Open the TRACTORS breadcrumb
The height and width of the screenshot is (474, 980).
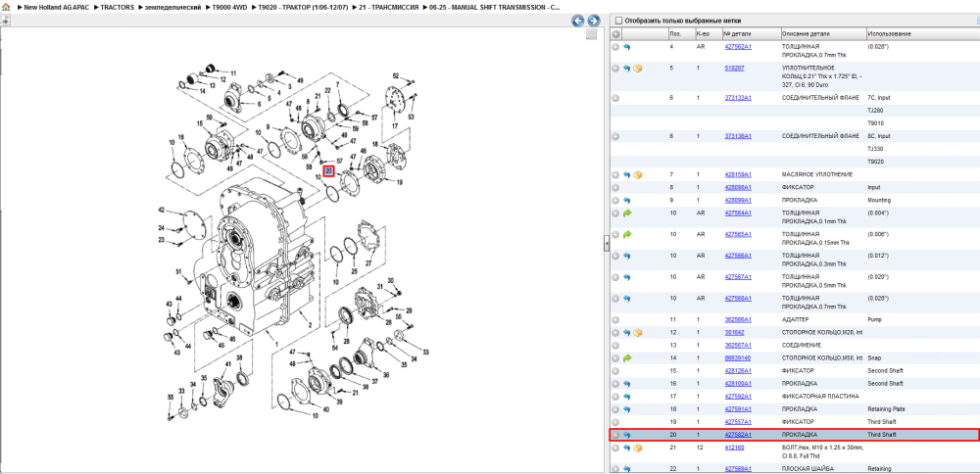117,7
